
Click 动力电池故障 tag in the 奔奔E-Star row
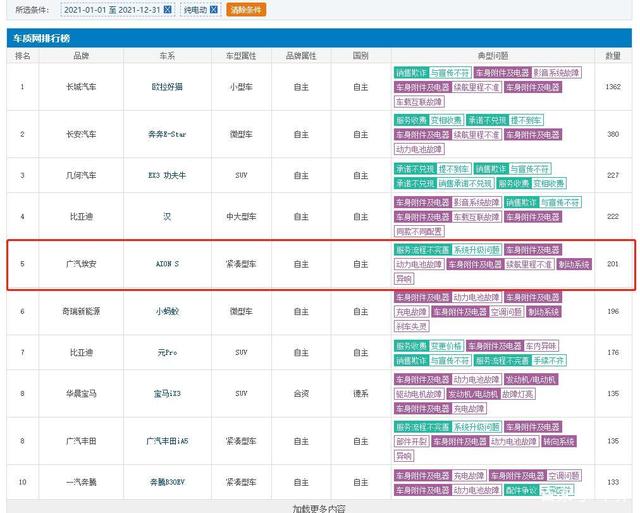[x=419, y=149]
